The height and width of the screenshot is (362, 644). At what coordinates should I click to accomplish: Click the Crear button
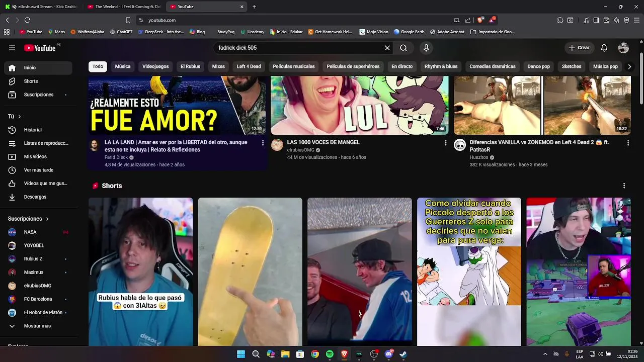tap(579, 48)
